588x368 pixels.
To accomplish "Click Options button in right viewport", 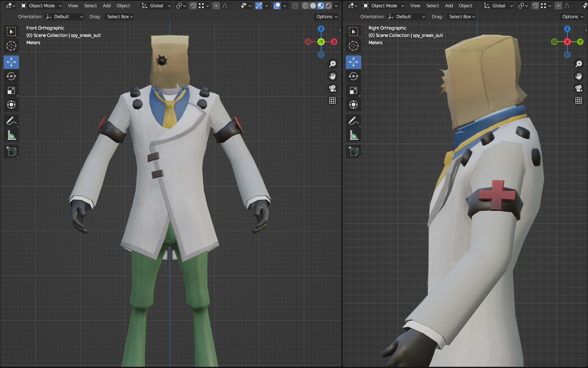I will (573, 17).
